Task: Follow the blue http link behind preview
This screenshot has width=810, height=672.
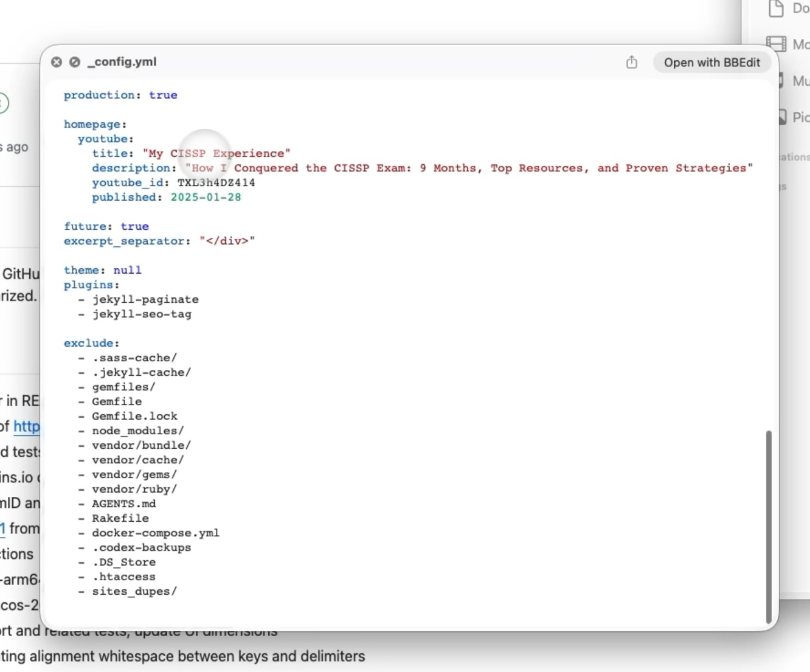Action: pos(26,426)
